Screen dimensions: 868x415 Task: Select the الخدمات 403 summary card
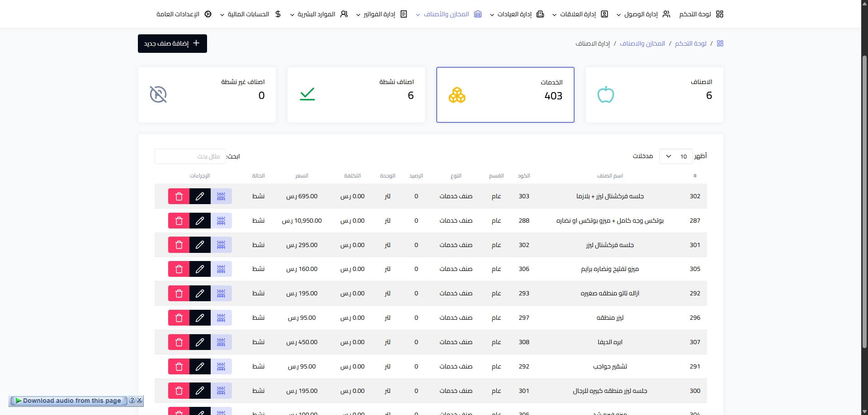point(505,95)
